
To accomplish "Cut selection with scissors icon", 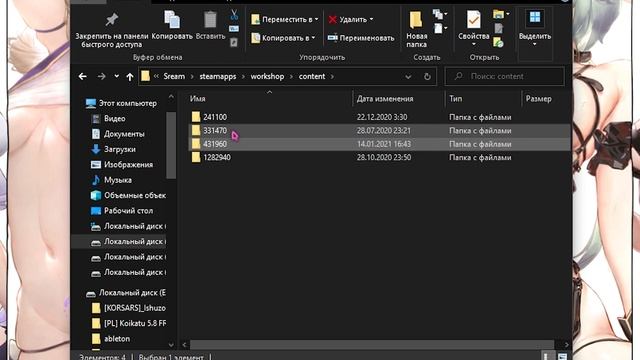I will tap(234, 15).
